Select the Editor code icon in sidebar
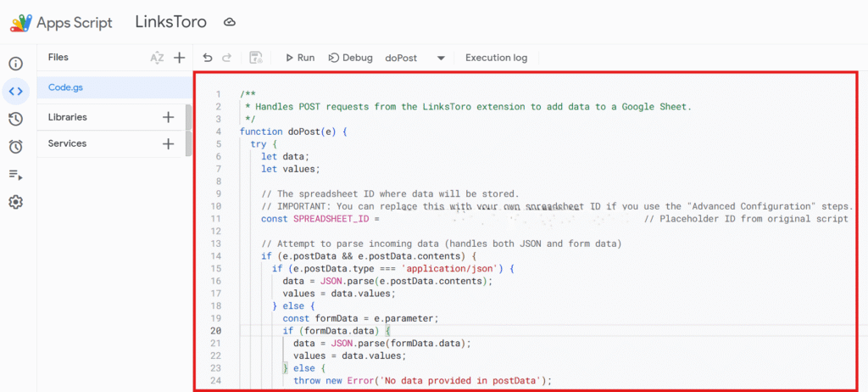Image resolution: width=868 pixels, height=392 pixels. click(x=15, y=91)
